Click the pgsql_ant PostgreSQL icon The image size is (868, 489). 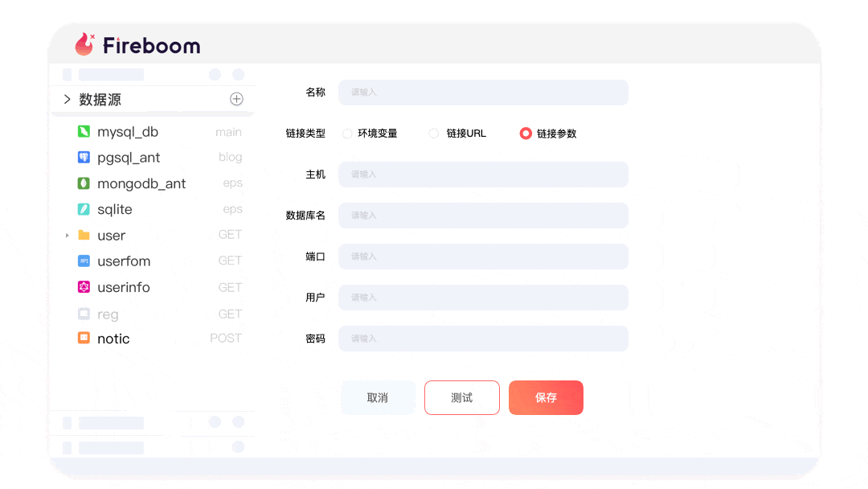(84, 158)
